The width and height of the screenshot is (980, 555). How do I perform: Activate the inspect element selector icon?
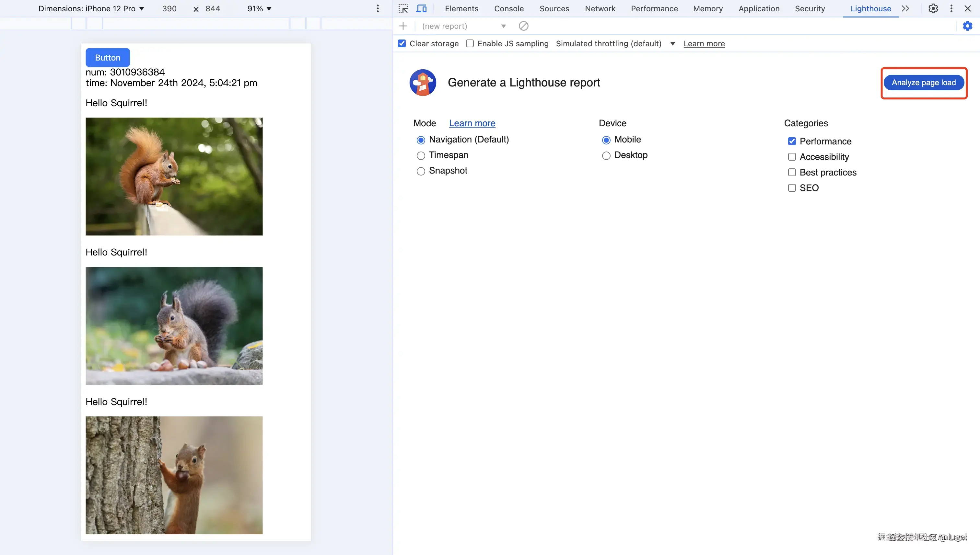coord(403,8)
